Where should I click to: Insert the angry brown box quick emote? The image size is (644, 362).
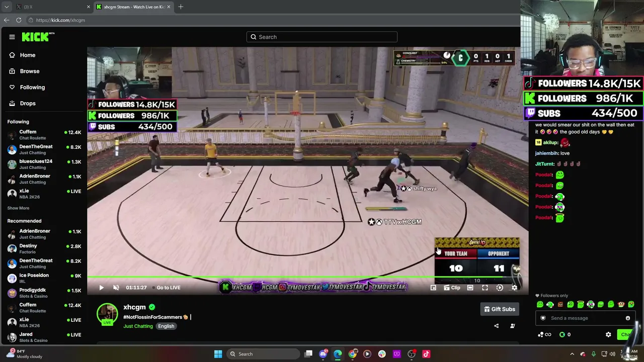pos(560,304)
